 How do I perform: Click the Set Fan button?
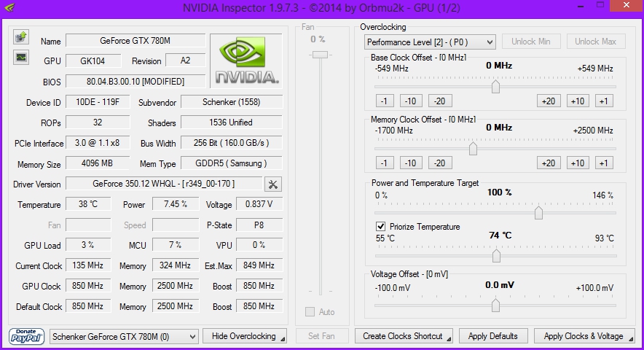coord(321,336)
